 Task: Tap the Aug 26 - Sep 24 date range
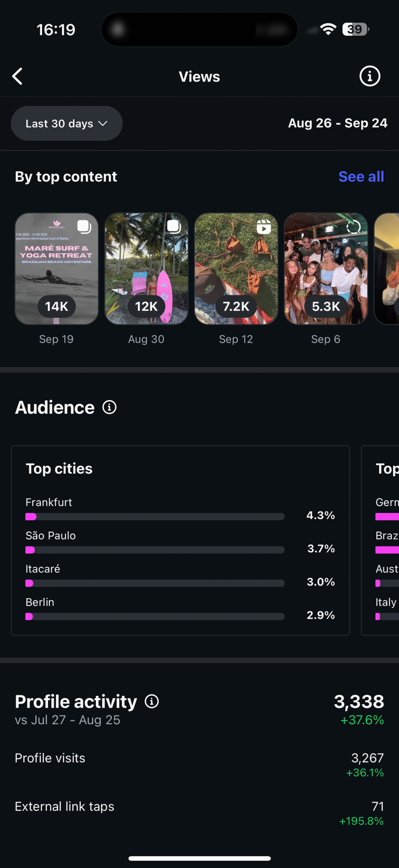[337, 123]
